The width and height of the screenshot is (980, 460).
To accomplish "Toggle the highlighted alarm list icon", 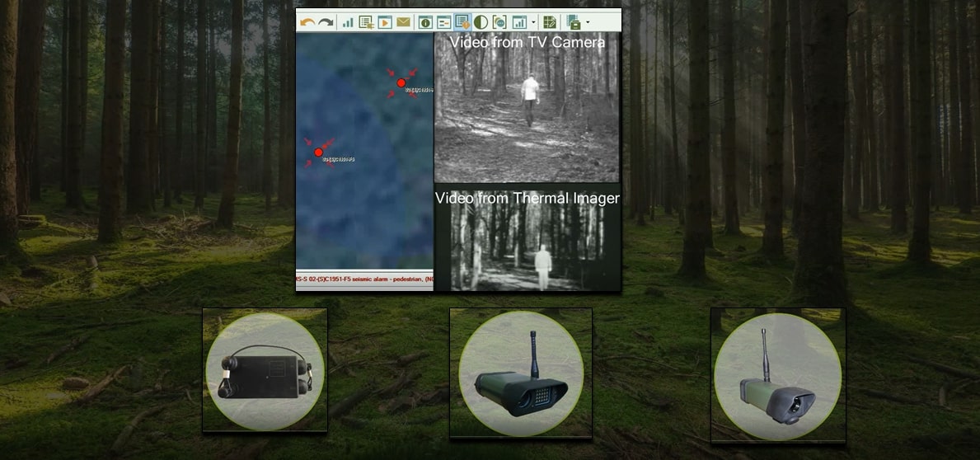I will click(x=462, y=22).
